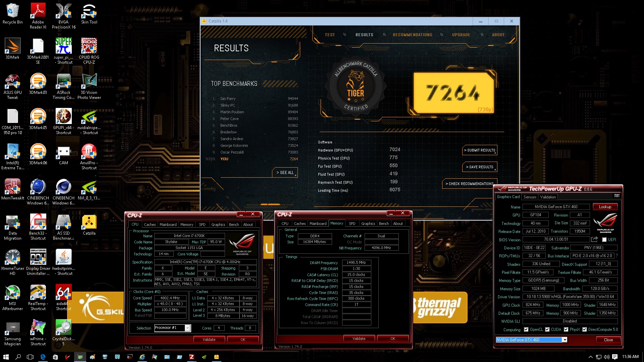The width and height of the screenshot is (644, 362).
Task: Launch super_pi shortcut icon
Action: pos(63,51)
